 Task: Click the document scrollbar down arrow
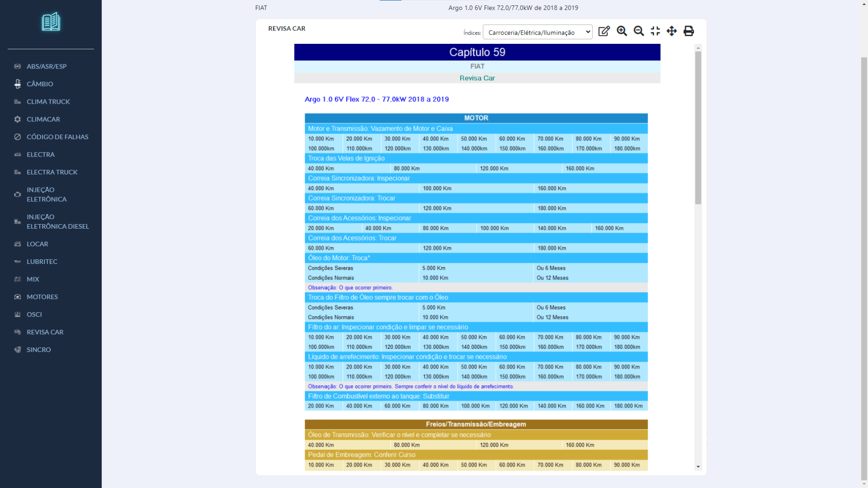coord(698,467)
